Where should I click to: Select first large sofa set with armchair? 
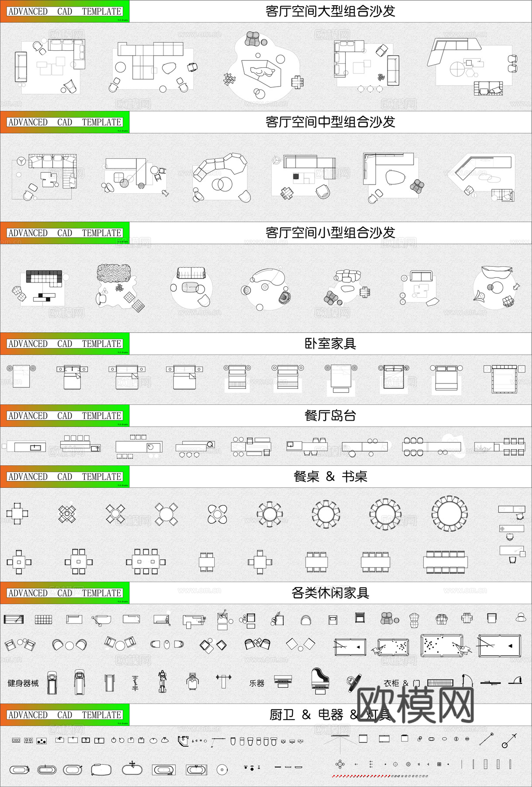pyautogui.click(x=50, y=66)
